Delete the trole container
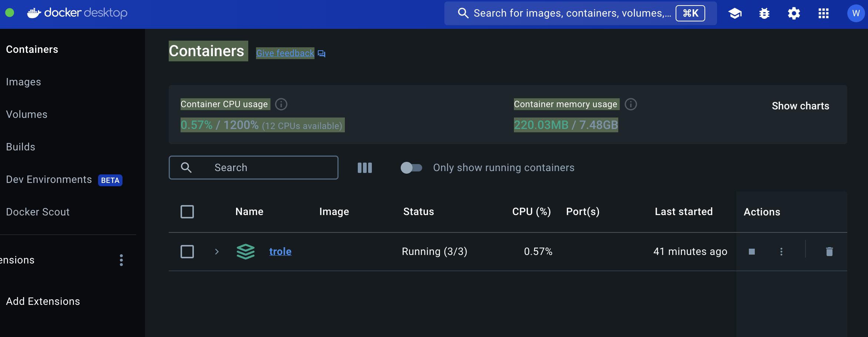The image size is (868, 337). coord(830,252)
